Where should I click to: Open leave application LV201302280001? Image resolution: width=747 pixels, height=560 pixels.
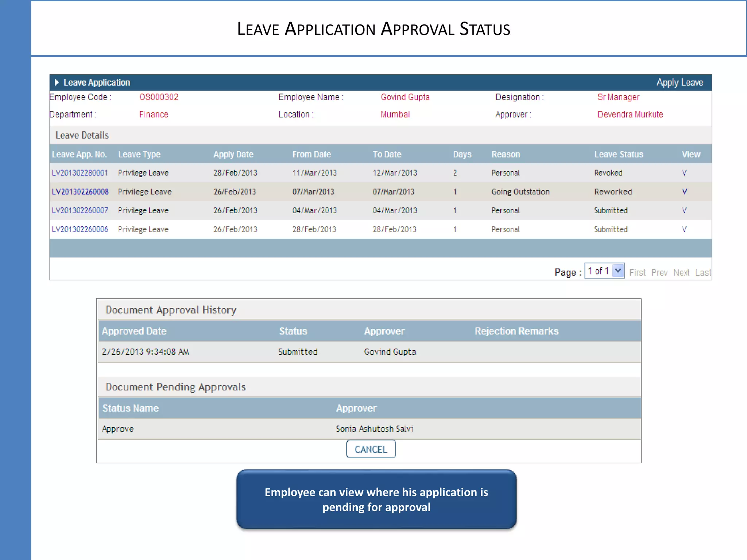pos(80,173)
